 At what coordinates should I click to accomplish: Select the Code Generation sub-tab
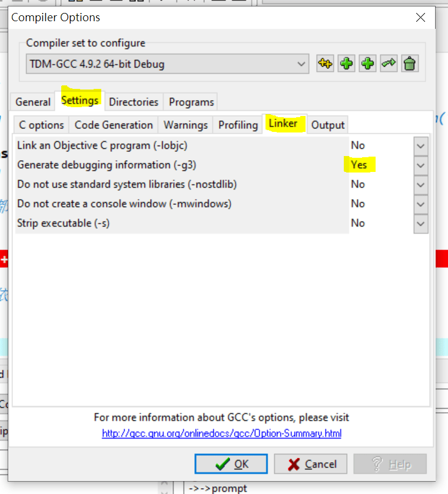coord(114,125)
